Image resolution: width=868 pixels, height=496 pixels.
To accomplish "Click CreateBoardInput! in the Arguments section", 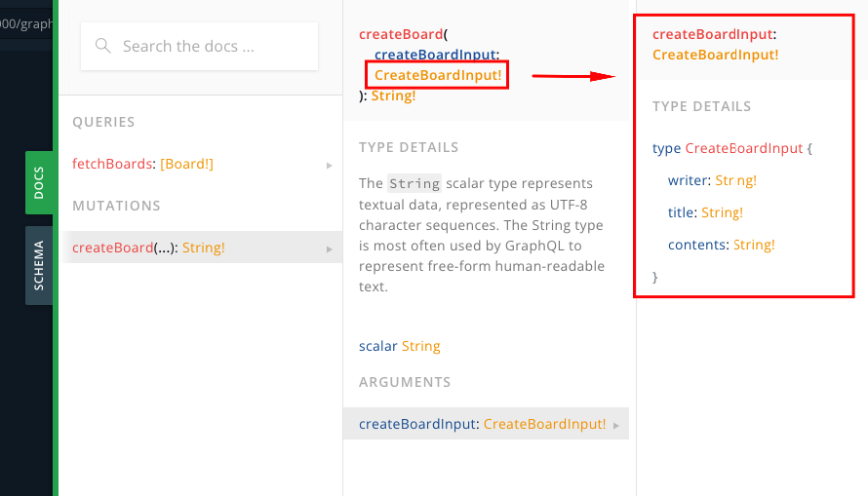I will click(x=544, y=424).
